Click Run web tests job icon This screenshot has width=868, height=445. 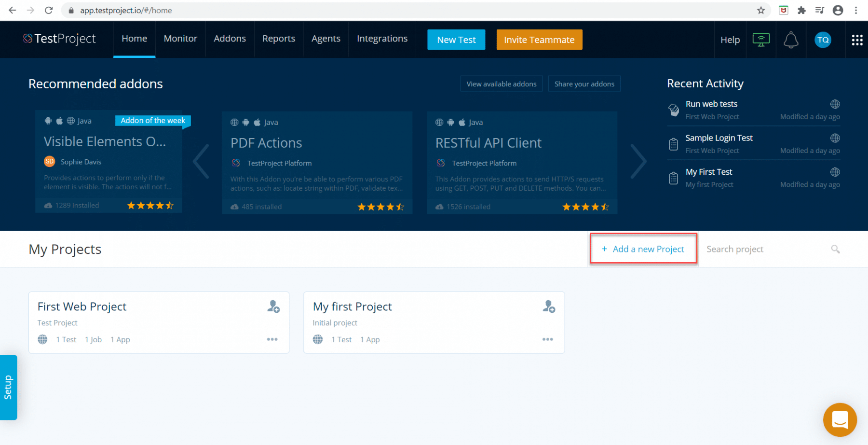coord(674,110)
